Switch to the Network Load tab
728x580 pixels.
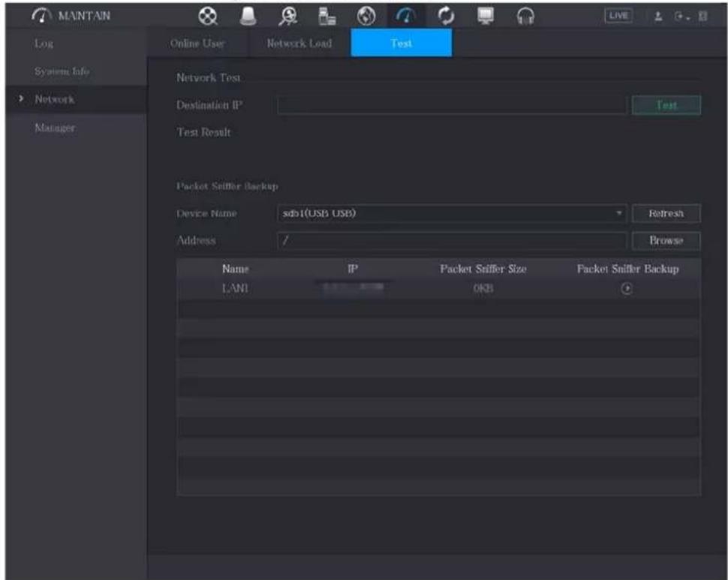[299, 44]
